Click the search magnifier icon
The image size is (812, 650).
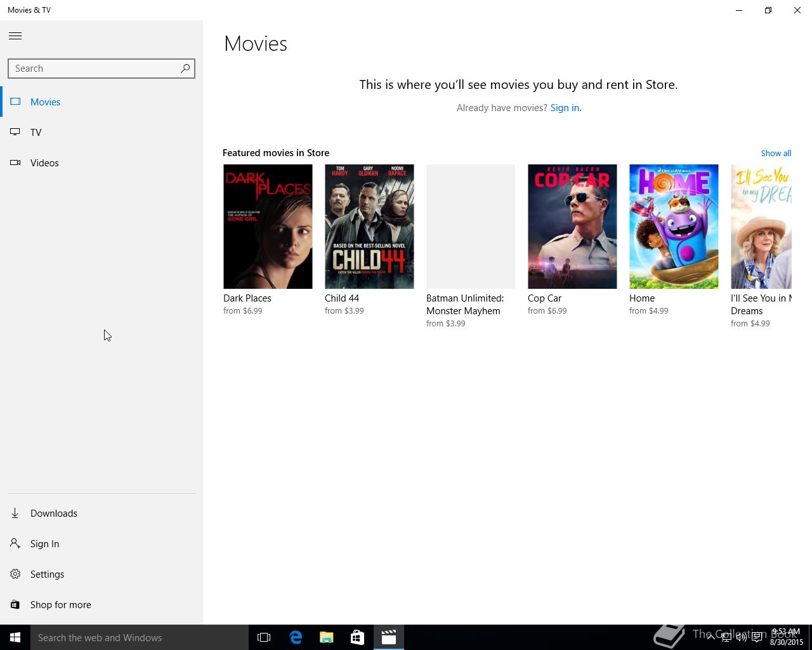[x=185, y=69]
